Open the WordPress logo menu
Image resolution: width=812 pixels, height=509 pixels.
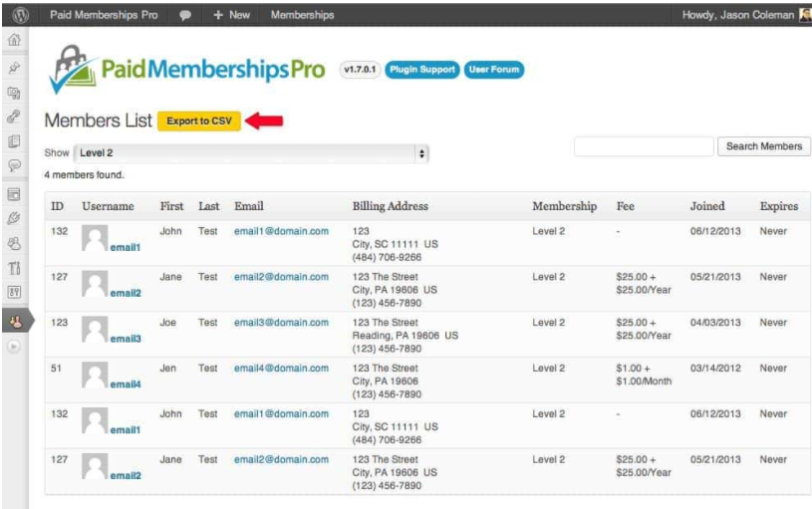(x=20, y=15)
